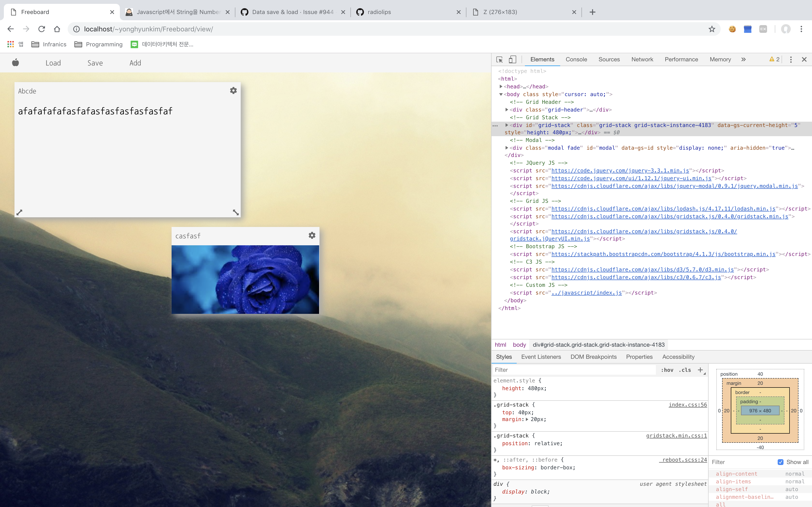Image resolution: width=812 pixels, height=507 pixels.
Task: Click the styles Filter input field
Action: coord(574,370)
